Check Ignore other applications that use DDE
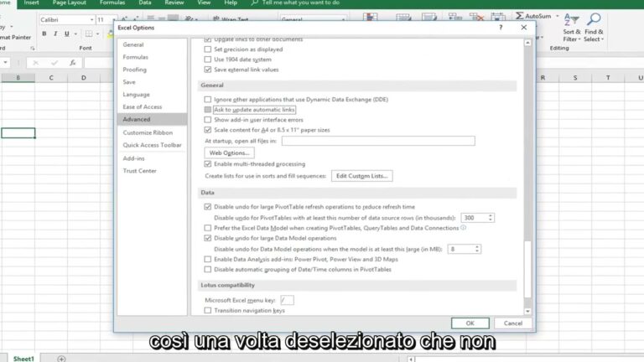The image size is (644, 362). click(x=208, y=100)
